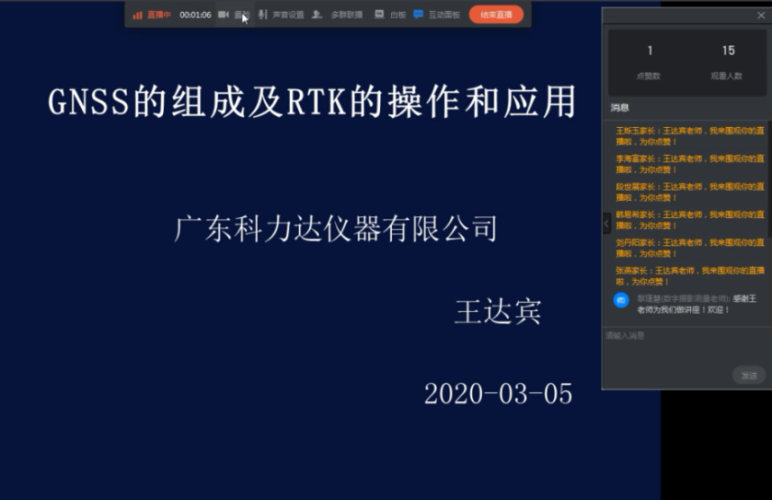The width and height of the screenshot is (772, 500).
Task: Toggle the 互动面板 chat bubble icon
Action: click(x=418, y=14)
